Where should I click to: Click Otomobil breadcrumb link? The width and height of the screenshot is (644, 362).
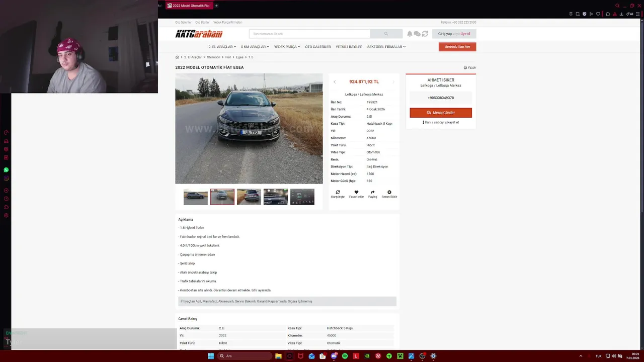(x=213, y=57)
